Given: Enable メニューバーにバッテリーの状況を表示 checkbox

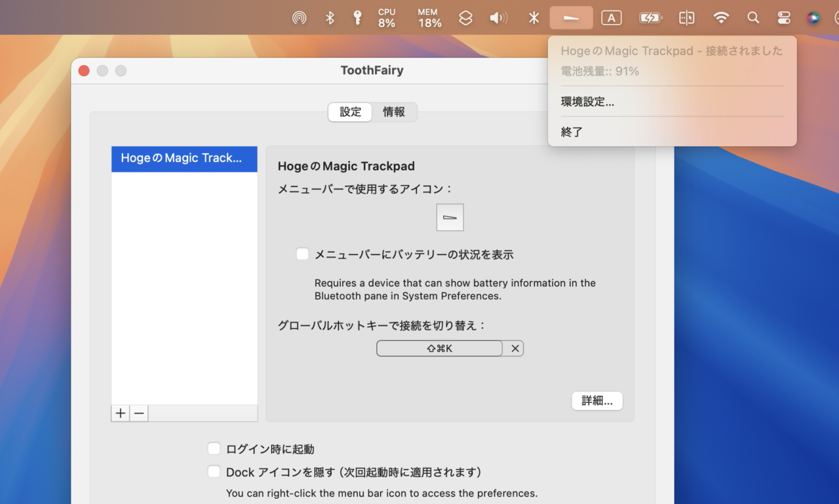Looking at the screenshot, I should tap(302, 254).
